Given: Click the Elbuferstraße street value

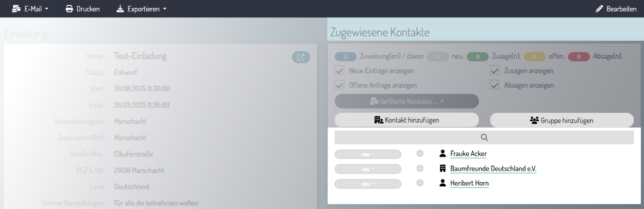Looking at the screenshot, I should coord(134,154).
